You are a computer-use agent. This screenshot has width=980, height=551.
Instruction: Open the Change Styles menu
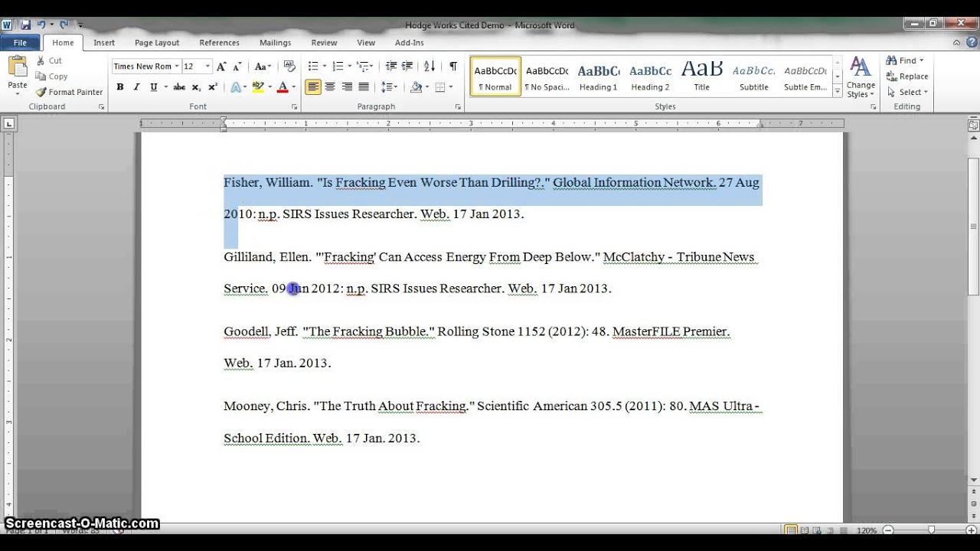click(861, 77)
